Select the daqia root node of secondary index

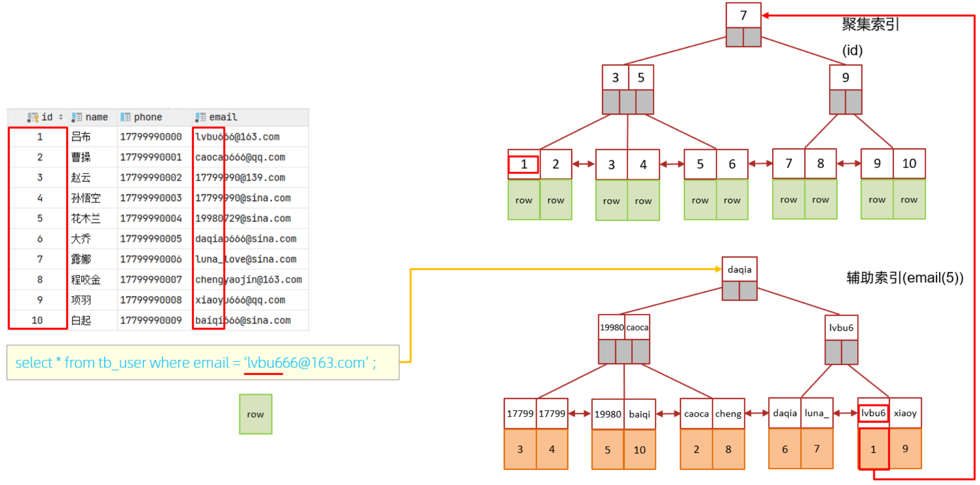[739, 270]
